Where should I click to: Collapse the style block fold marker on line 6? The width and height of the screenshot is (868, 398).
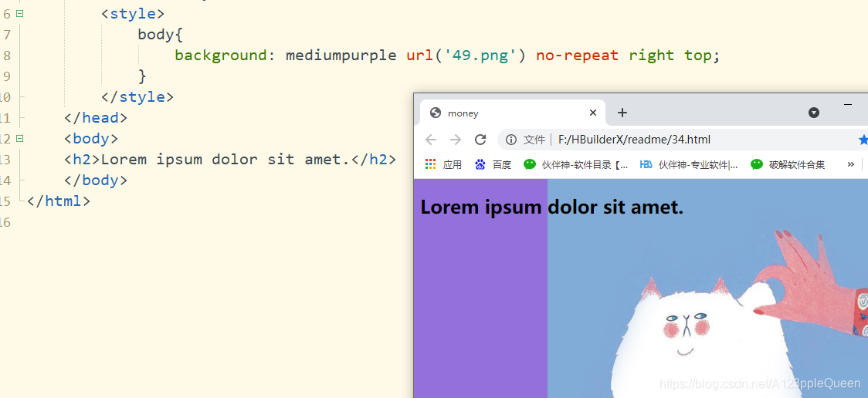point(20,13)
